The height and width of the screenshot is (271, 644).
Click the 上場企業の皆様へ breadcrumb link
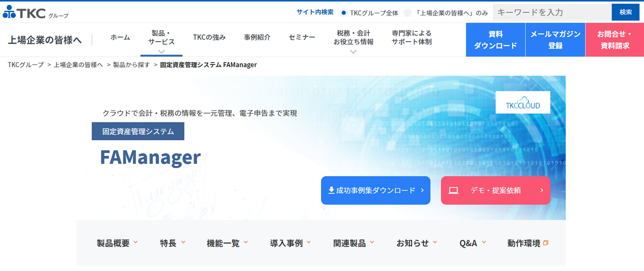pyautogui.click(x=78, y=65)
